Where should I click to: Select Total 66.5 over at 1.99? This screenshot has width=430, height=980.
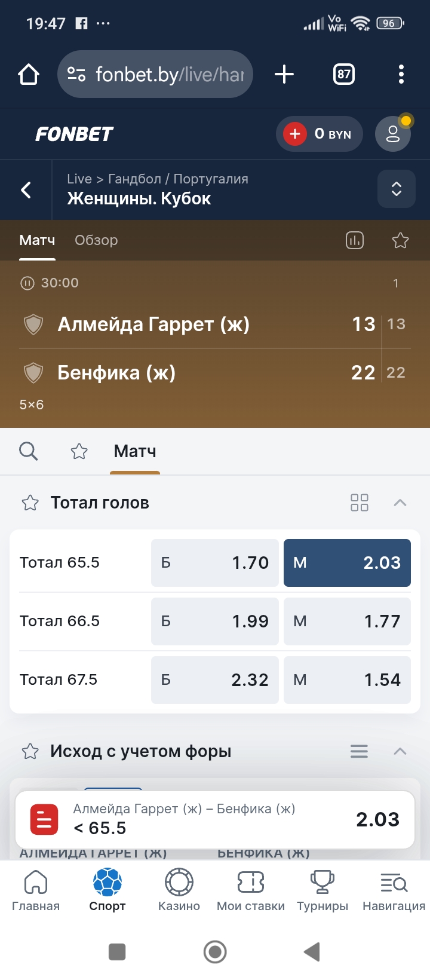point(214,621)
